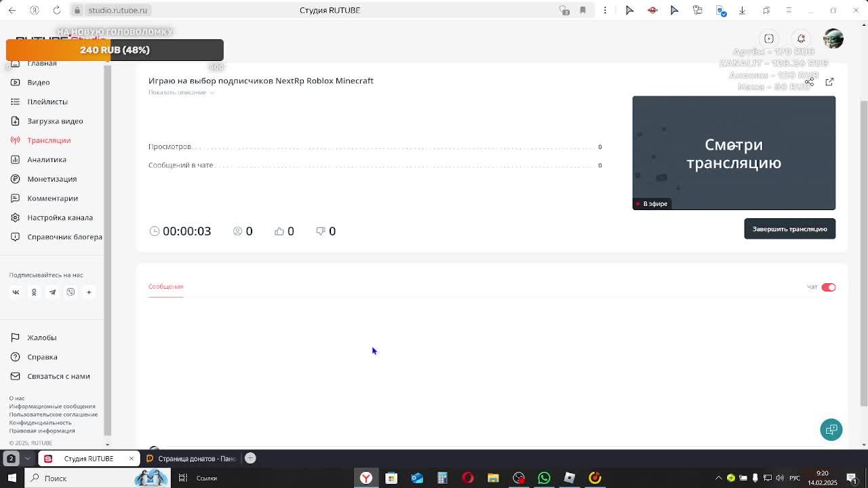868x488 pixels.
Task: Open the О нас footer link
Action: pos(17,399)
